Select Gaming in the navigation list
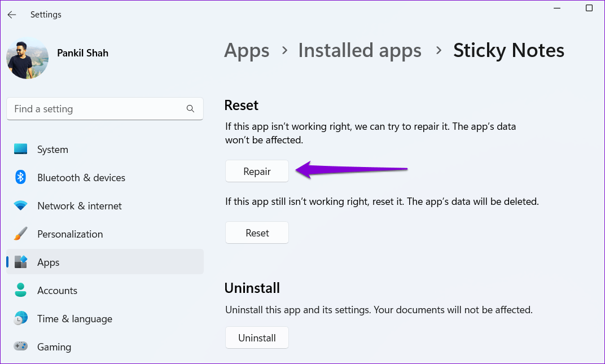605x364 pixels. click(x=54, y=347)
